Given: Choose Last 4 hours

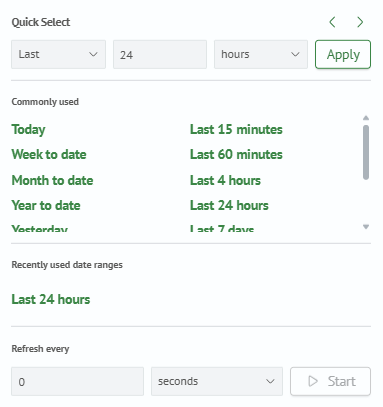Looking at the screenshot, I should [225, 180].
